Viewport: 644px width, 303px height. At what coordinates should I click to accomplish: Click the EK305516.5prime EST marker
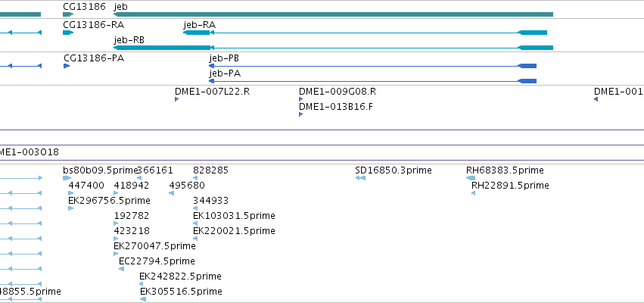pyautogui.click(x=143, y=299)
